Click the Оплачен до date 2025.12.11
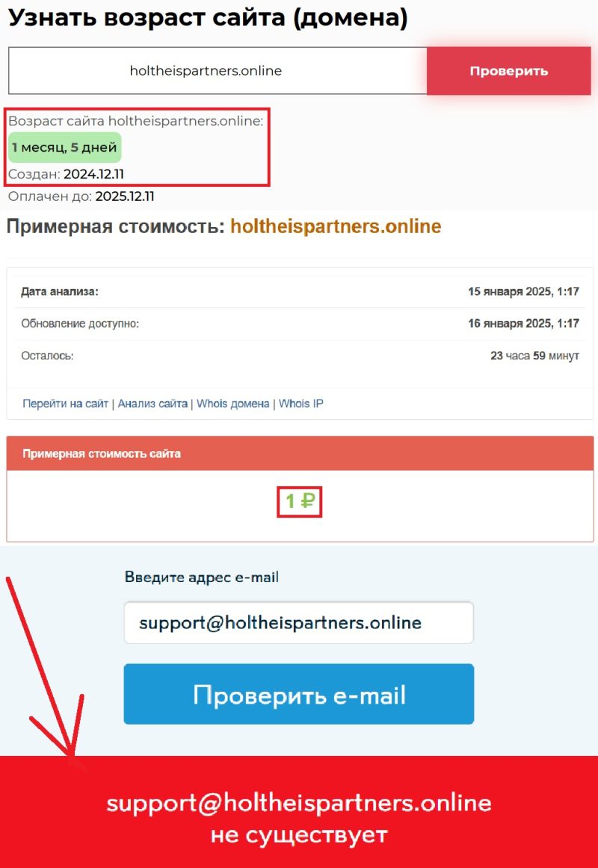This screenshot has height=868, width=598. click(125, 196)
